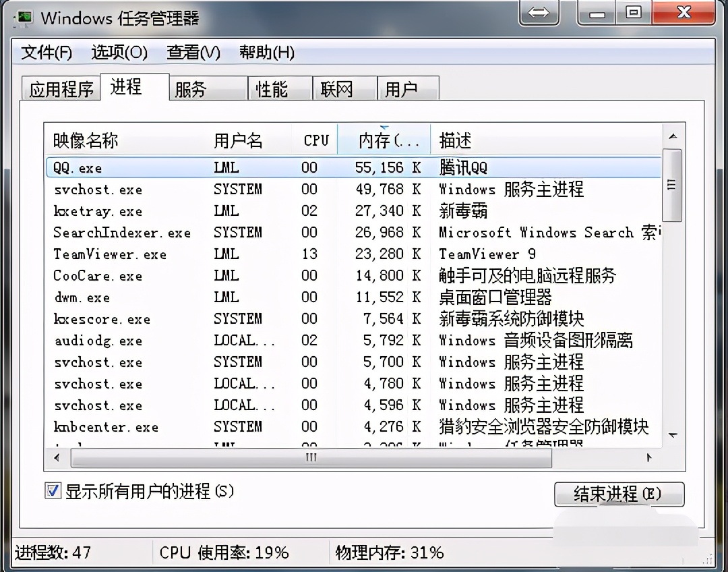Click the down arrow on the vertical scrollbar
Image resolution: width=728 pixels, height=572 pixels.
[x=673, y=435]
